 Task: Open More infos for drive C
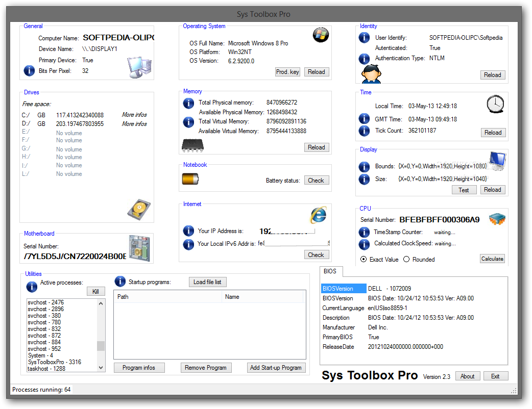(x=134, y=115)
